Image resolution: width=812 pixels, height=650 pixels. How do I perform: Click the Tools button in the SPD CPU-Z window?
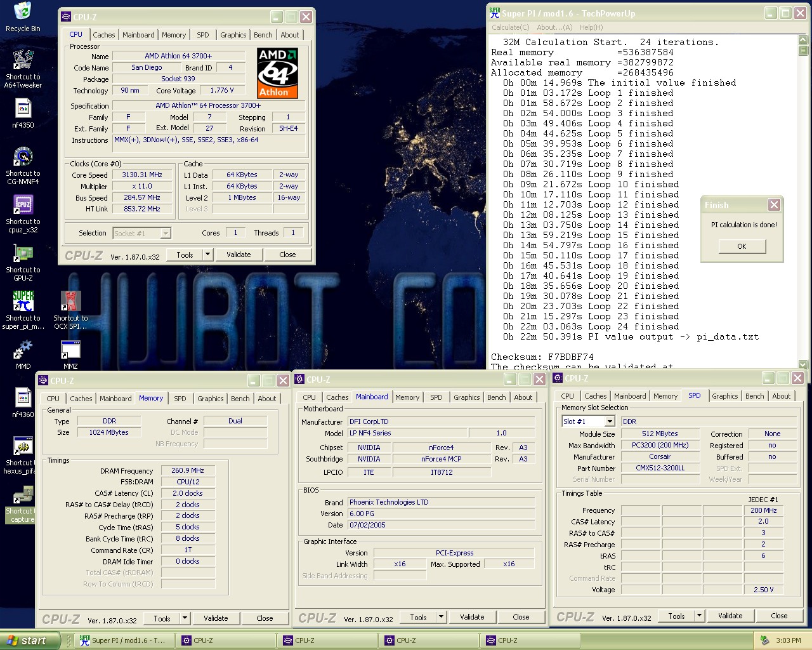click(676, 616)
